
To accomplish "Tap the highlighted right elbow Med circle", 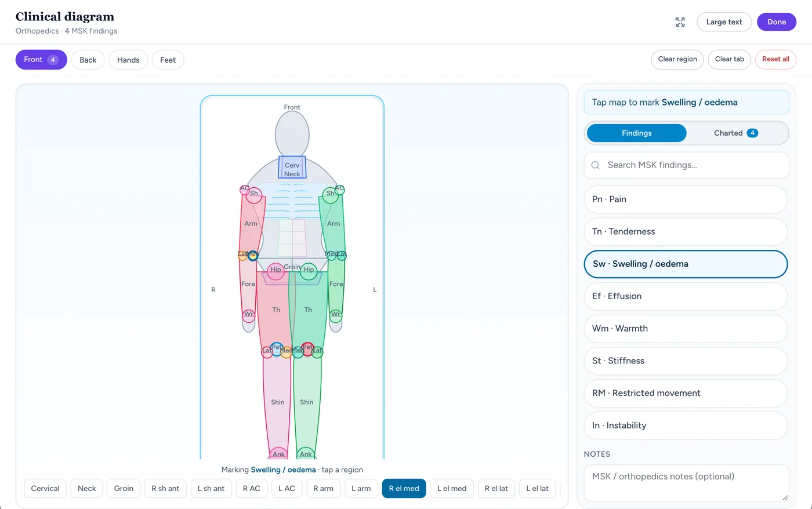I will (x=253, y=255).
